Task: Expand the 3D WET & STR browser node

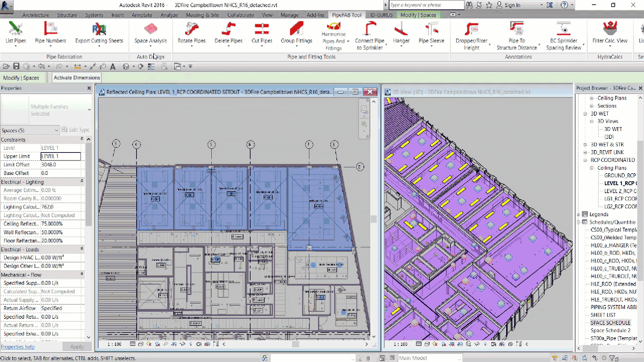Action: coord(585,145)
